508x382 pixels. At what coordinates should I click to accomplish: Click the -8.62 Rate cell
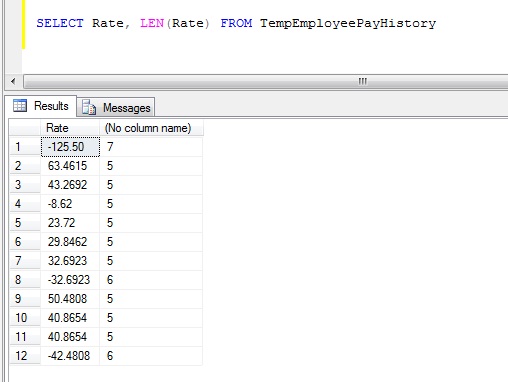70,204
